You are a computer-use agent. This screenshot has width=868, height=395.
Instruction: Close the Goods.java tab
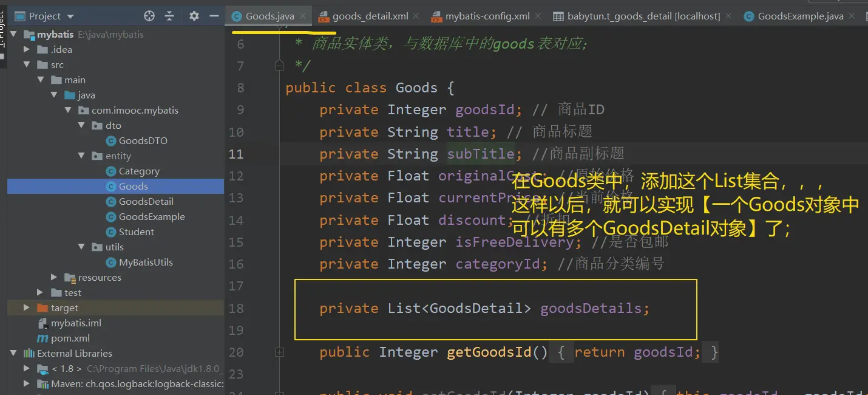click(303, 16)
